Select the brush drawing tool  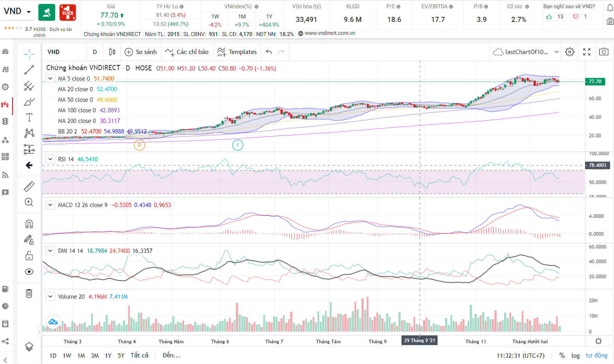click(29, 102)
